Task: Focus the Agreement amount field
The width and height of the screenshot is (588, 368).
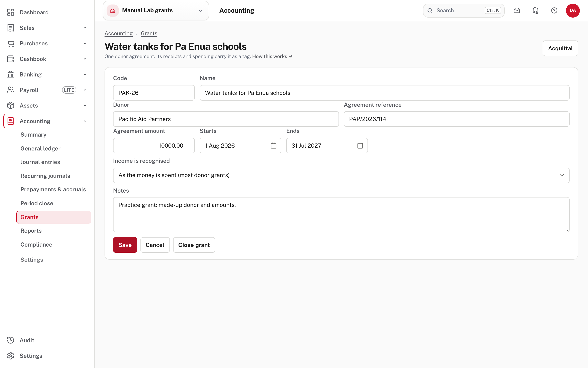Action: (x=154, y=146)
